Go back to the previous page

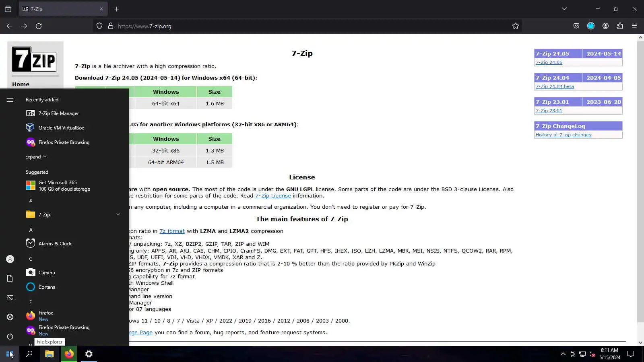coord(10,26)
